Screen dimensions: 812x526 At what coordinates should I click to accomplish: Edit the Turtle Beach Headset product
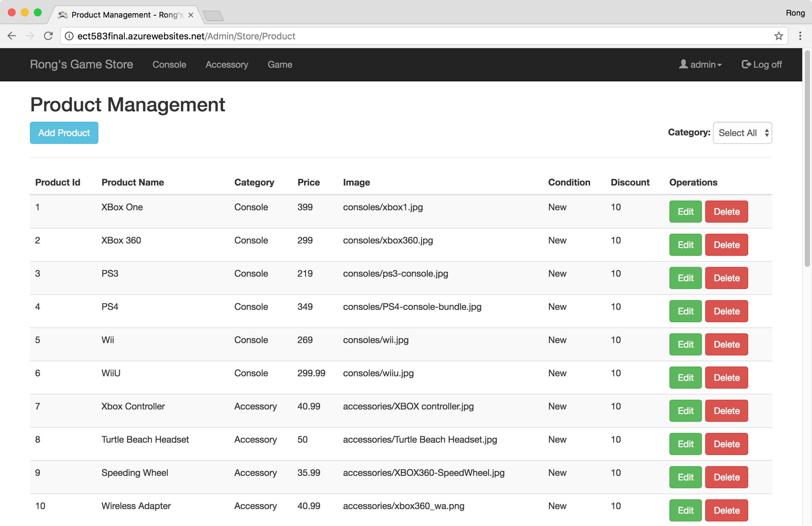tap(685, 444)
